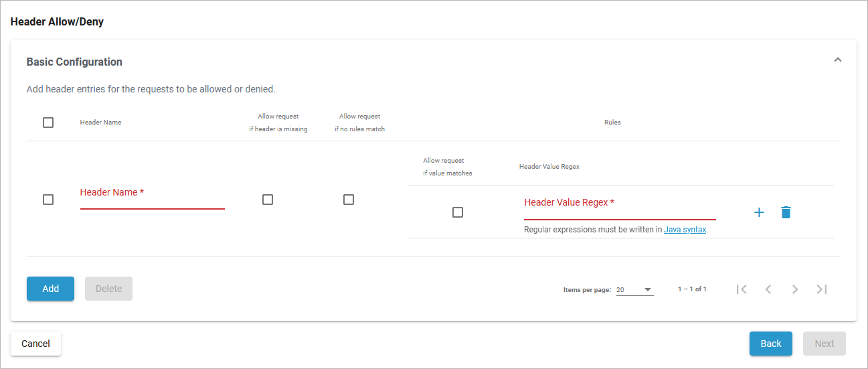Enable allow request if no rules match
The width and height of the screenshot is (868, 369).
click(x=349, y=200)
